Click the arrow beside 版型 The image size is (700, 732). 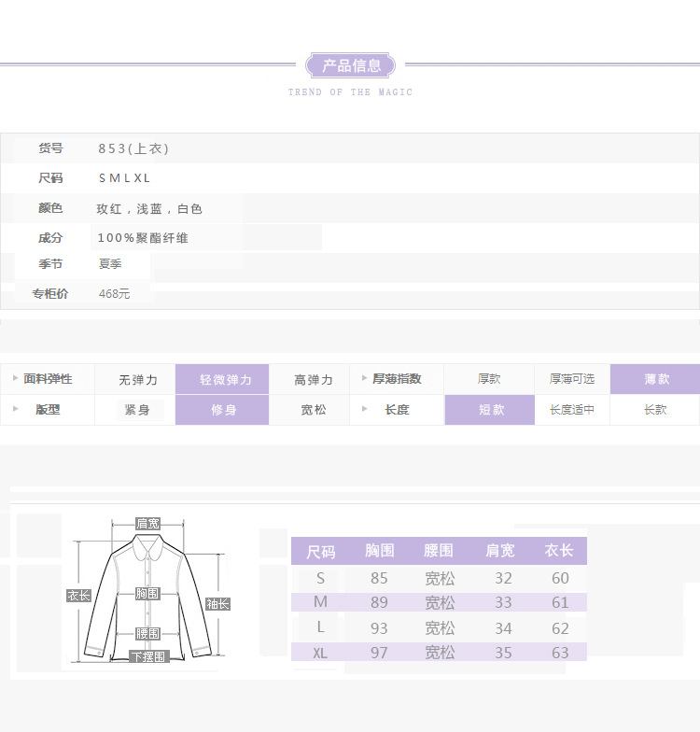coord(15,409)
